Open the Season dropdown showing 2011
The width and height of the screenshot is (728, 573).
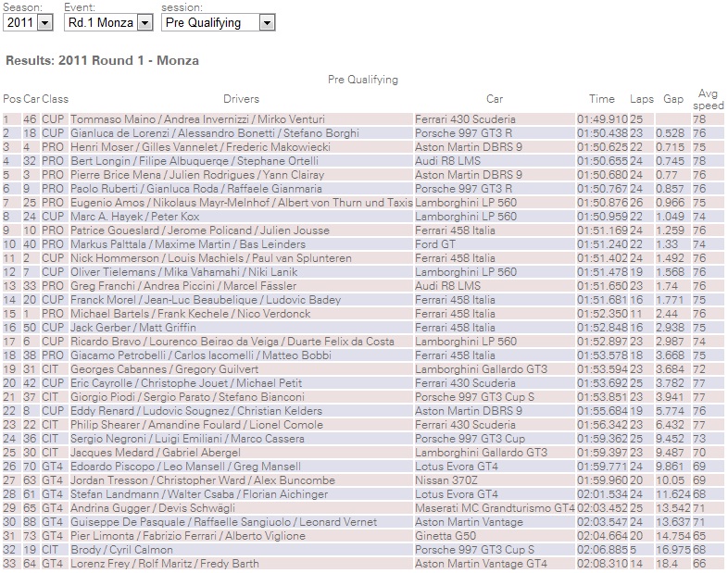point(29,22)
